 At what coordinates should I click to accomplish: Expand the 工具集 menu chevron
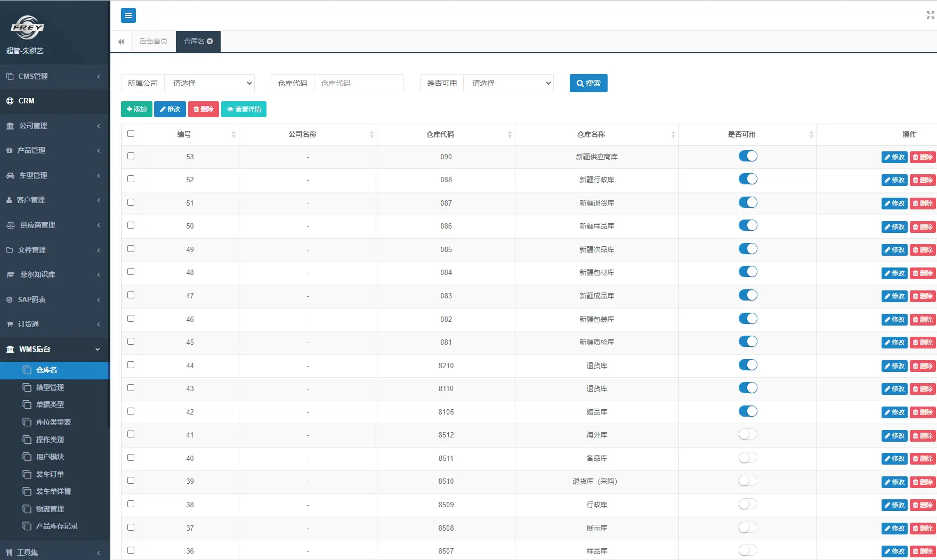pos(99,553)
